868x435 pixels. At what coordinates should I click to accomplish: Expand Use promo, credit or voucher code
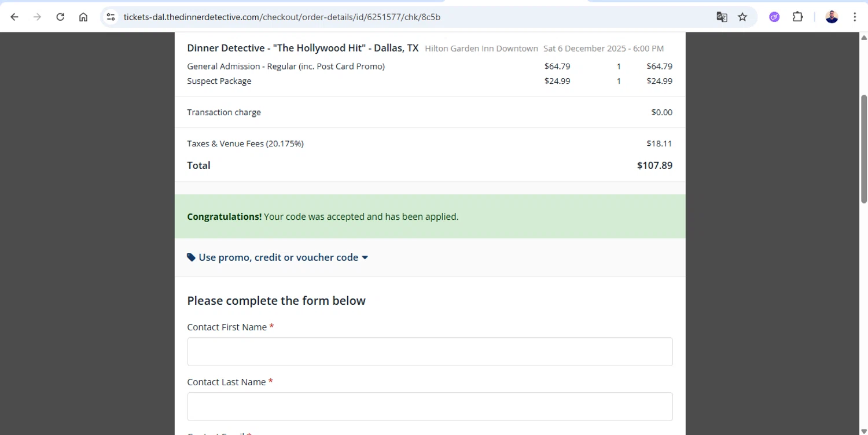click(278, 257)
